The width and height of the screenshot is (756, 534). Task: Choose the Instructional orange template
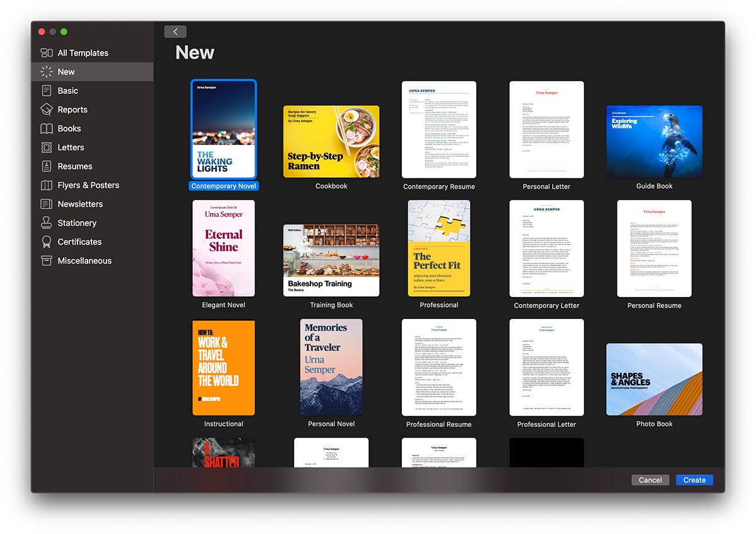coord(224,368)
